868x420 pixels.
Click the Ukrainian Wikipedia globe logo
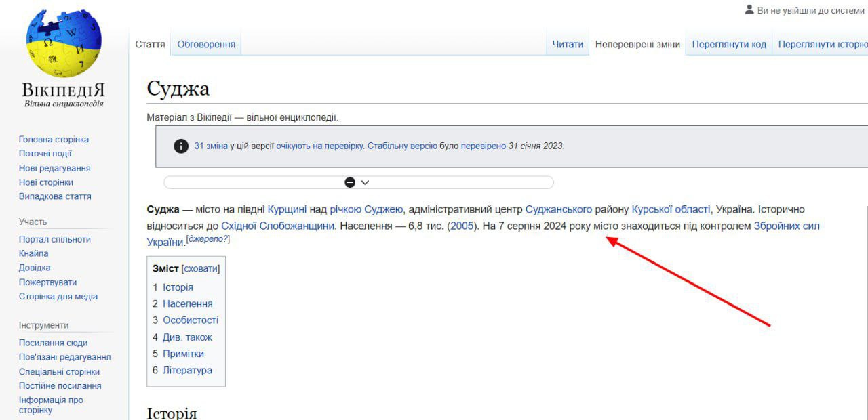(64, 43)
